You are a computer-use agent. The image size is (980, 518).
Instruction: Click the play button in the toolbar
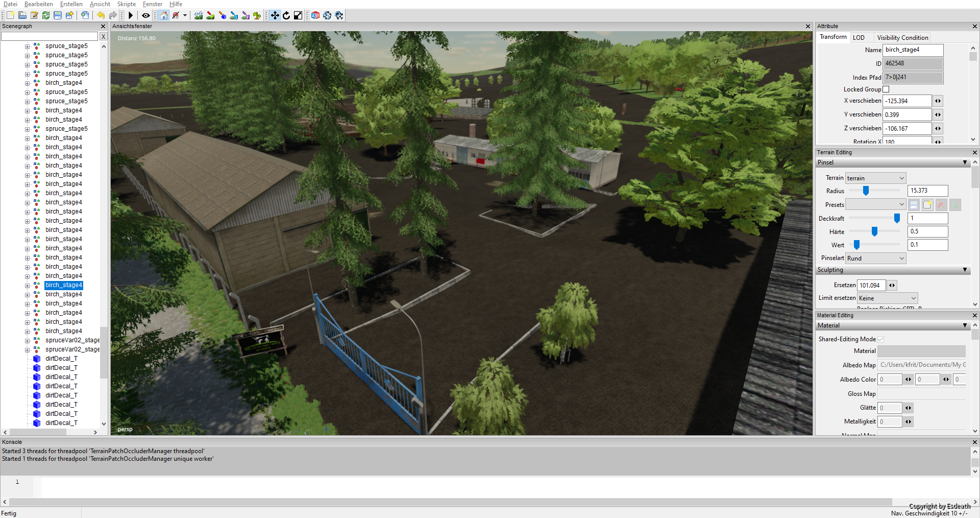click(x=131, y=15)
